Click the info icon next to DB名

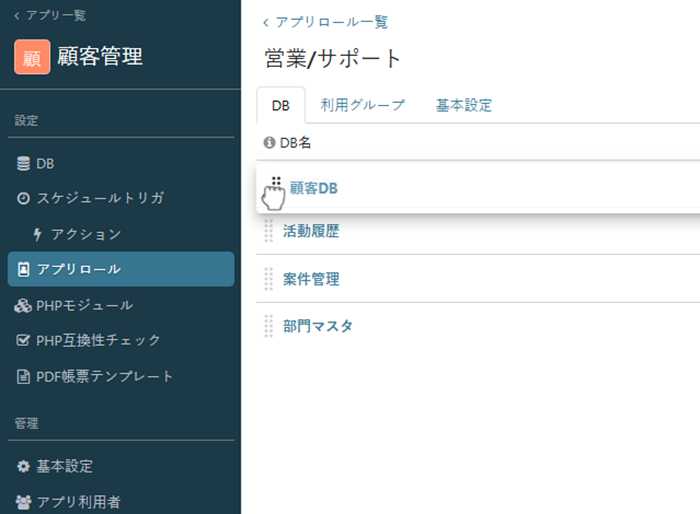point(268,143)
